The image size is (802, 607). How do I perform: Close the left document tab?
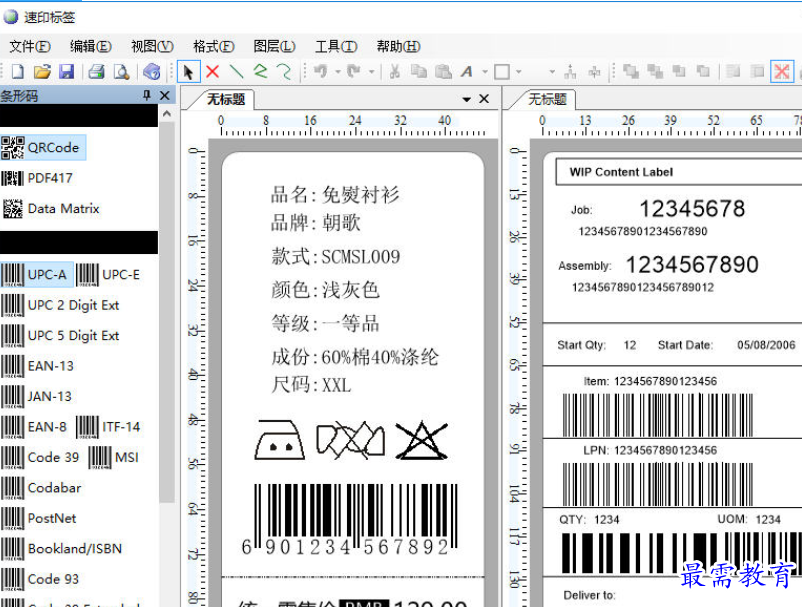(x=484, y=99)
